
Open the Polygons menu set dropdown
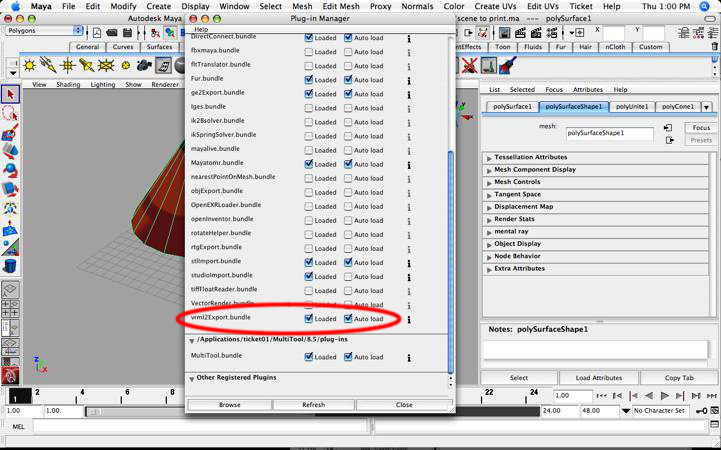[x=44, y=30]
